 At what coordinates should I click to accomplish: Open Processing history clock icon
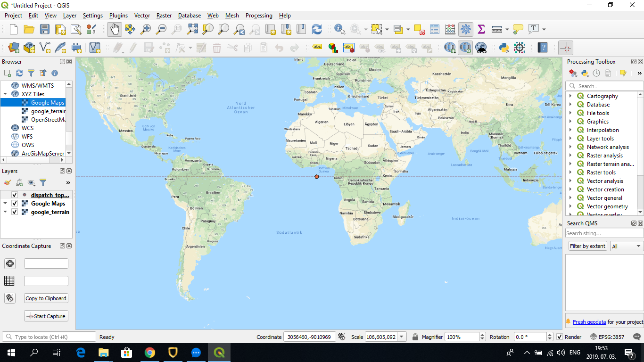pyautogui.click(x=596, y=73)
